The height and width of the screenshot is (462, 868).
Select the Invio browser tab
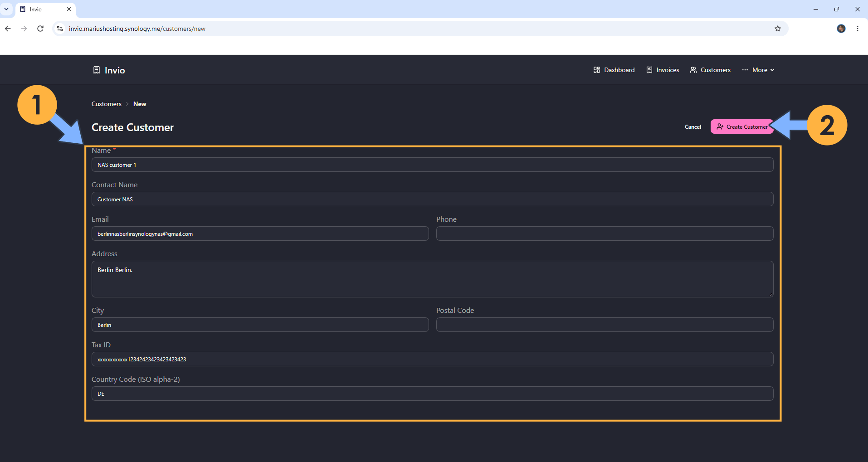(45, 10)
